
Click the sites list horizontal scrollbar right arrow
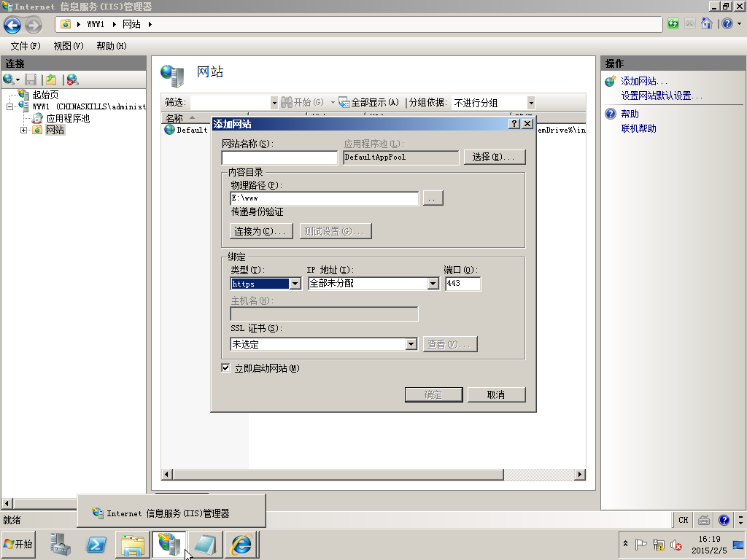point(580,474)
